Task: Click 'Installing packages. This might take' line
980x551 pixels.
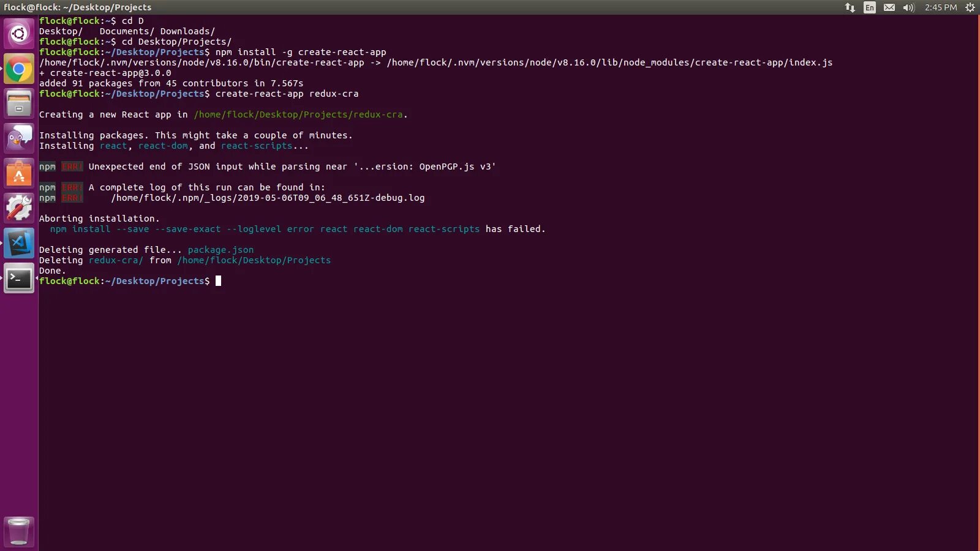Action: click(196, 135)
